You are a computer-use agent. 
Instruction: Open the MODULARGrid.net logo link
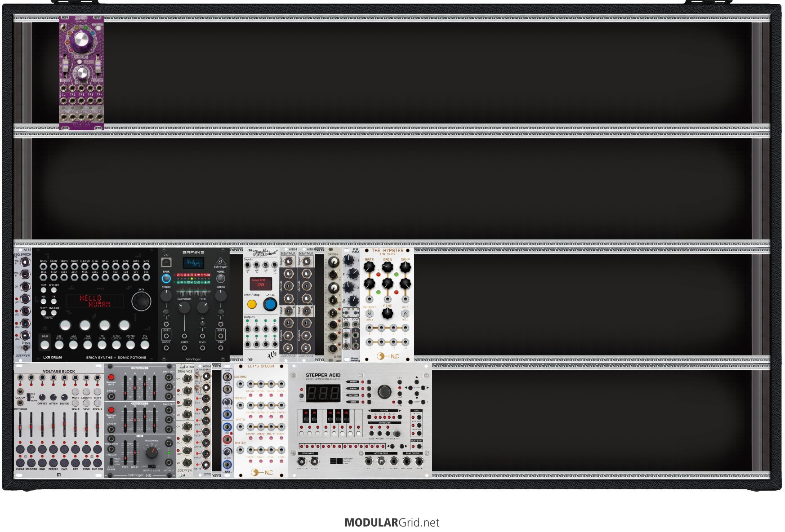point(392,523)
